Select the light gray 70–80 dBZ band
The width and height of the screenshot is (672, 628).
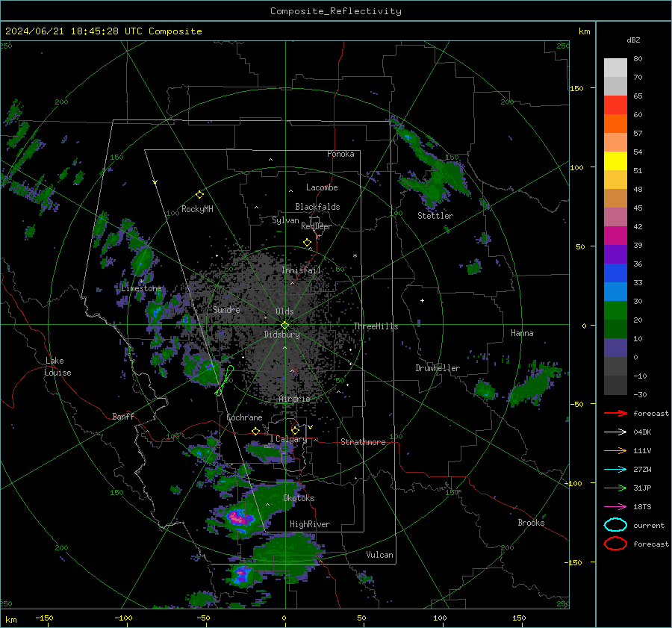click(x=615, y=68)
